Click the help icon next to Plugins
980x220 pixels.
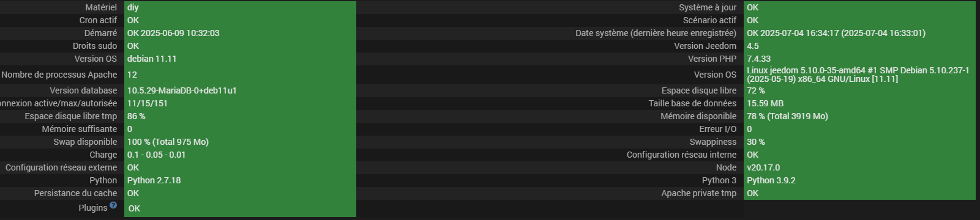pos(113,205)
